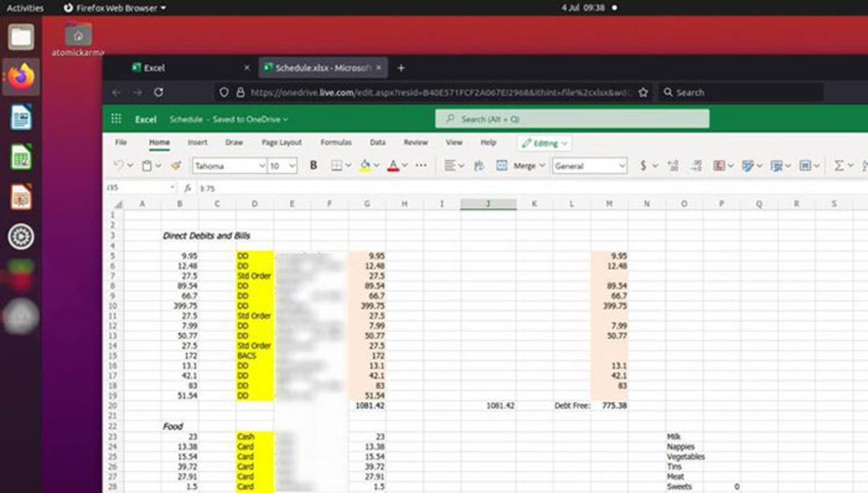The image size is (868, 493).
Task: Click the Debt Free: label cell
Action: pos(572,405)
